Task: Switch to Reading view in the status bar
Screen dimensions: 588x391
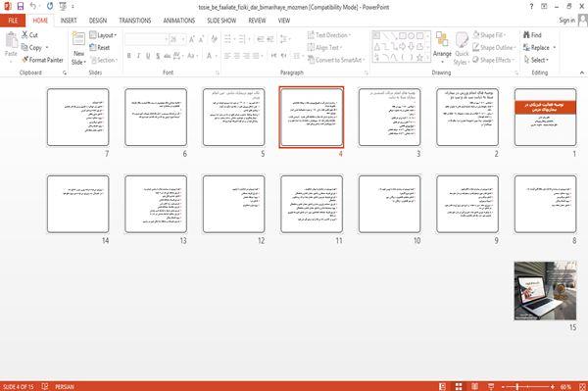Action: 474,386
